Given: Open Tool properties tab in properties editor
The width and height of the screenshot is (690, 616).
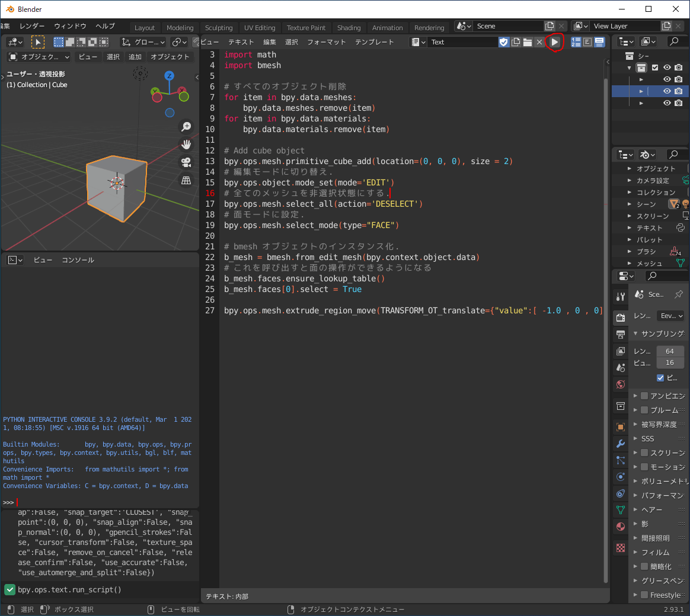Looking at the screenshot, I should coord(621,297).
